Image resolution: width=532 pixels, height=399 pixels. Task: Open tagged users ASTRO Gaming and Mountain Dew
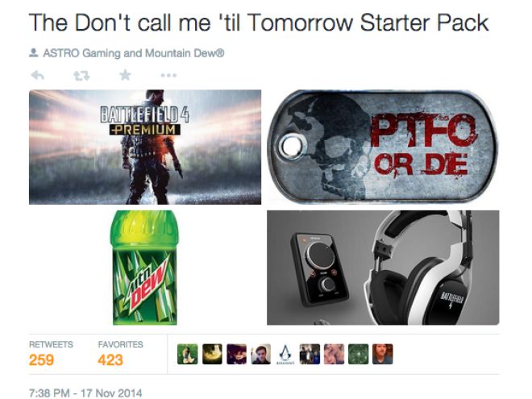tap(133, 53)
